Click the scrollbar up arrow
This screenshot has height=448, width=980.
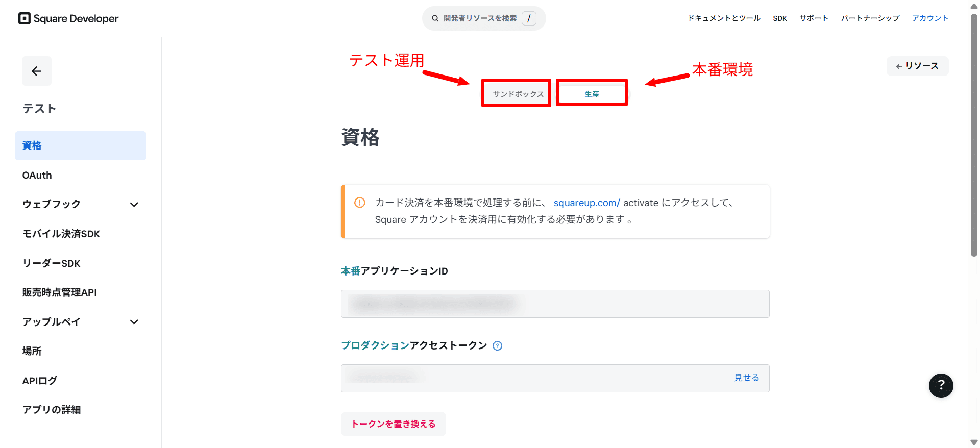[974, 5]
